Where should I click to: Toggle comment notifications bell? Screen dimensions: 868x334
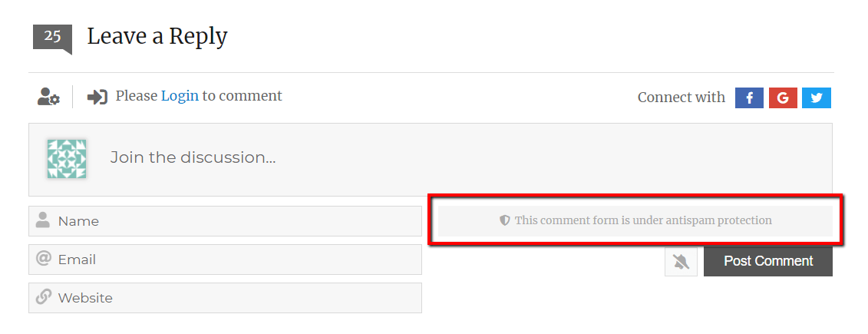tap(681, 262)
